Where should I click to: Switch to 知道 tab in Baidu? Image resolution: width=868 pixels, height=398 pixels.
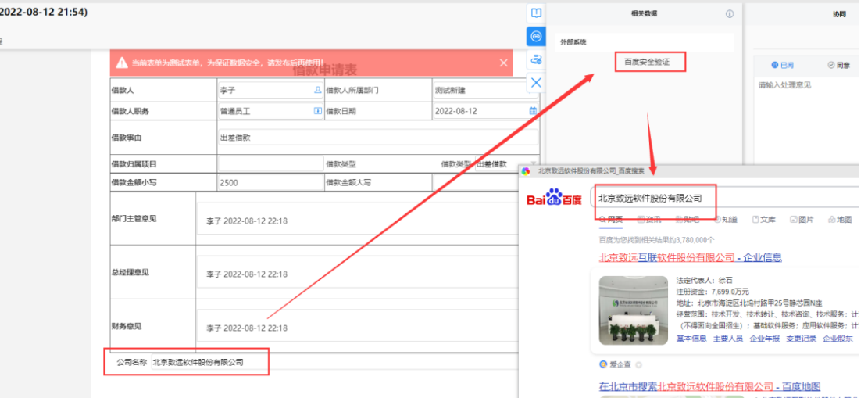(726, 220)
